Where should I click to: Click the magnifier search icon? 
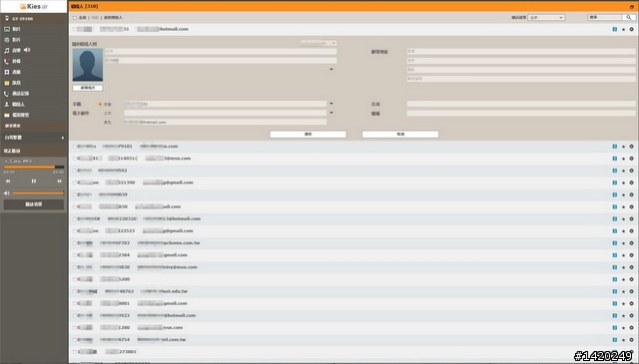629,17
